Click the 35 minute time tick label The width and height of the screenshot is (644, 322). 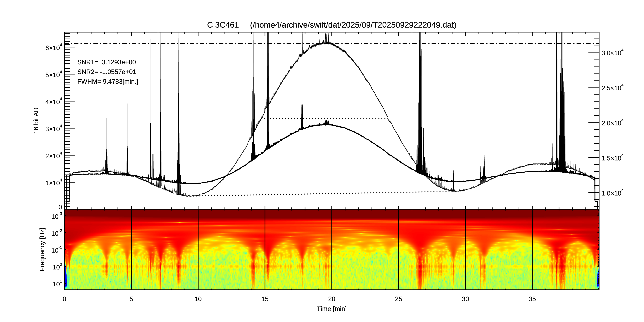click(532, 299)
